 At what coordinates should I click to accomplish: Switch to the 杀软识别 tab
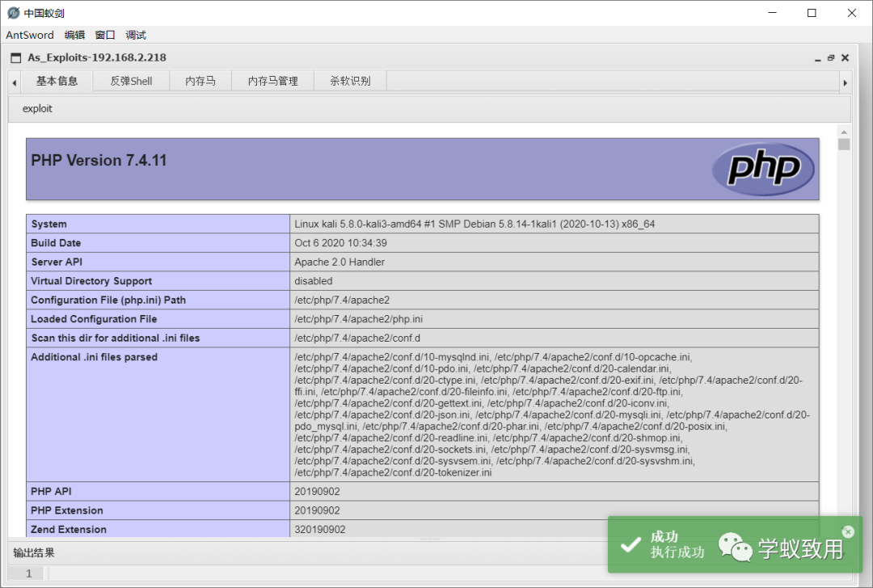pyautogui.click(x=350, y=82)
